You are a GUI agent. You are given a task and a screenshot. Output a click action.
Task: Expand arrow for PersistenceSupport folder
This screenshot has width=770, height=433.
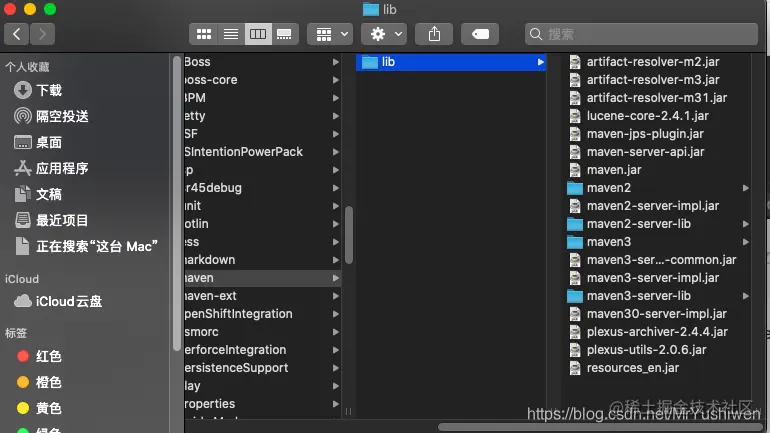tap(335, 368)
